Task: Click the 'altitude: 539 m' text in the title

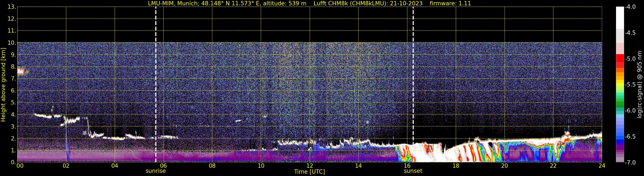Action: pyautogui.click(x=285, y=3)
